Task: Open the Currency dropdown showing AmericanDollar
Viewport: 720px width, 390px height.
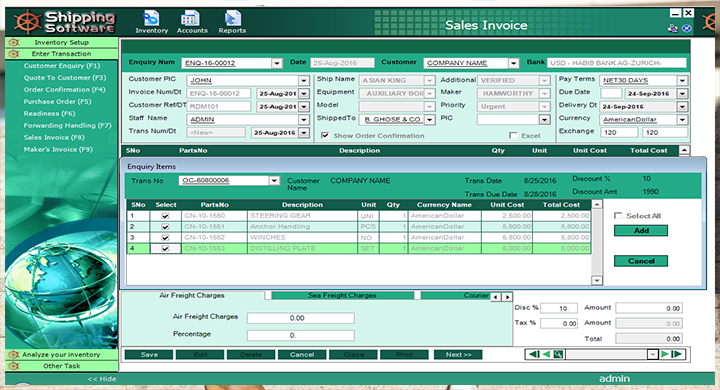Action: 682,119
